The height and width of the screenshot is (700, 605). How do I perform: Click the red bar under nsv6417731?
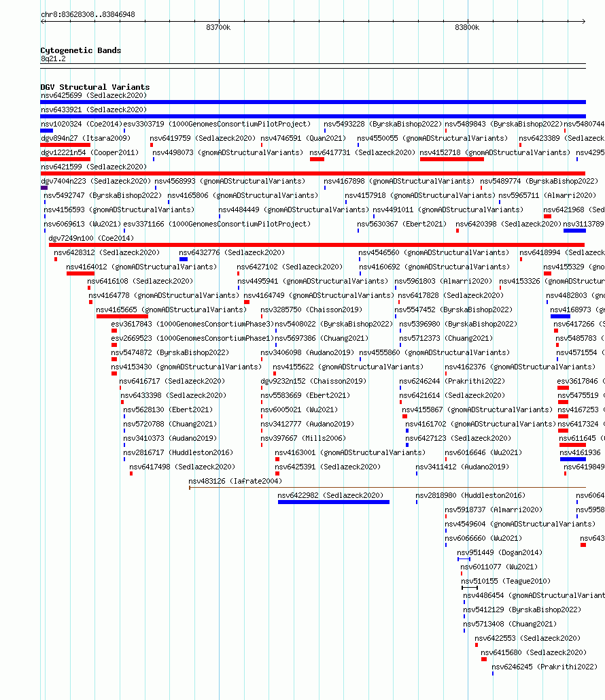coord(317,159)
